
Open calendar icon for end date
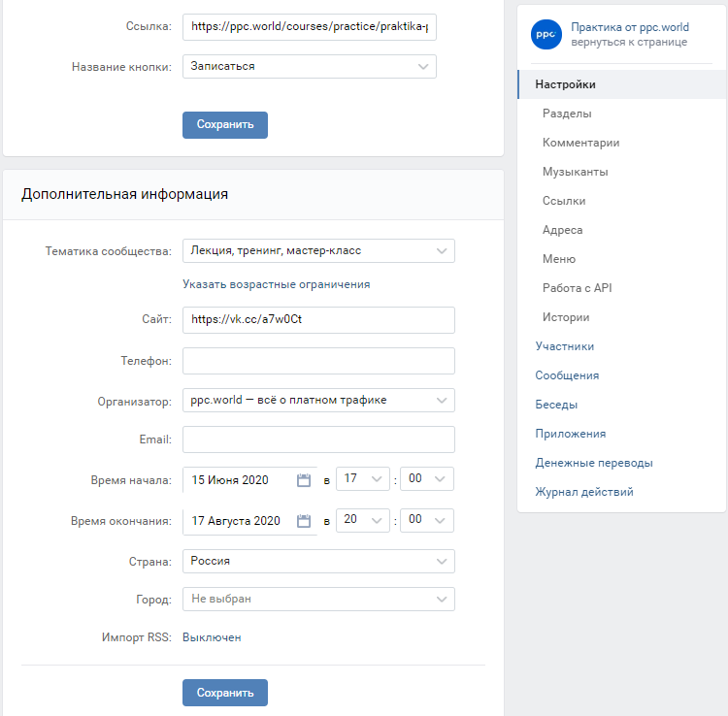(304, 520)
